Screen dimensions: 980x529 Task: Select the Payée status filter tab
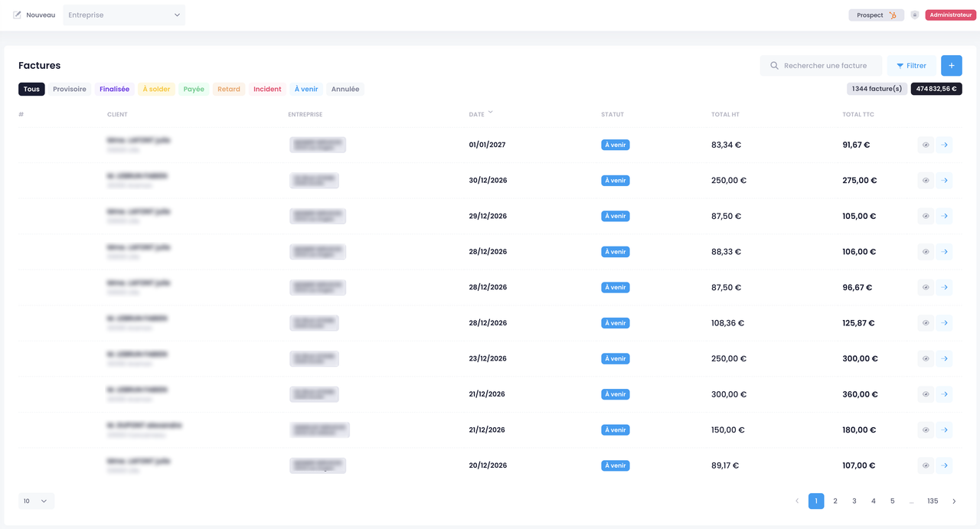click(194, 90)
